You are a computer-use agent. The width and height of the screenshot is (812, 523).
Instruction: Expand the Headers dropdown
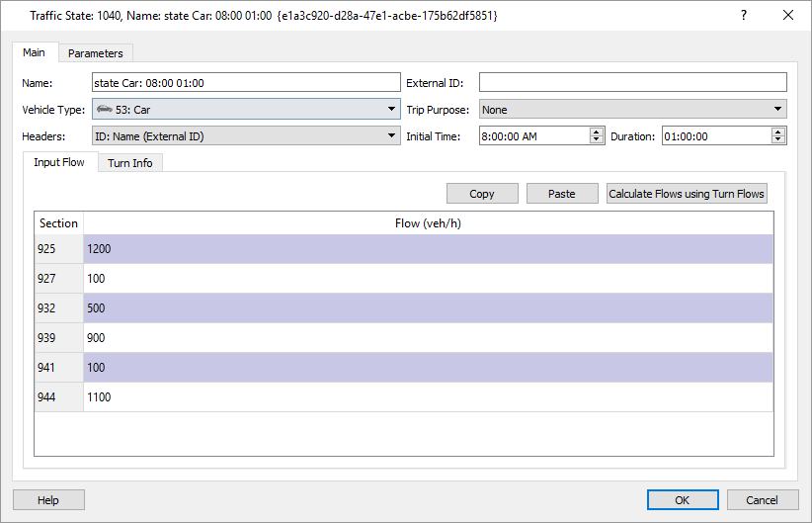tap(247, 136)
